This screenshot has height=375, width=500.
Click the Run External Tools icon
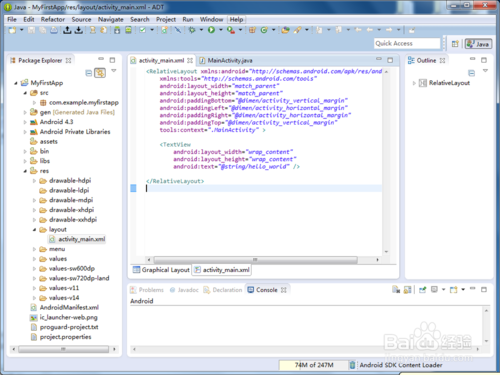(231, 30)
